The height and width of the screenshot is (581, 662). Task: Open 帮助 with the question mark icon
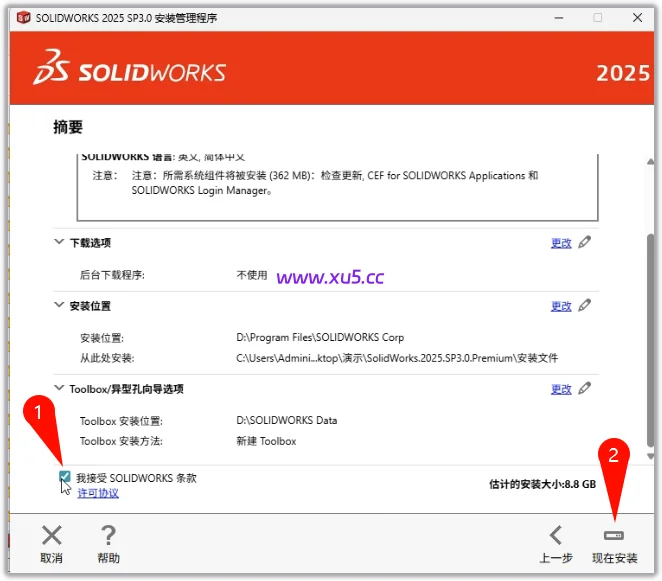point(108,536)
